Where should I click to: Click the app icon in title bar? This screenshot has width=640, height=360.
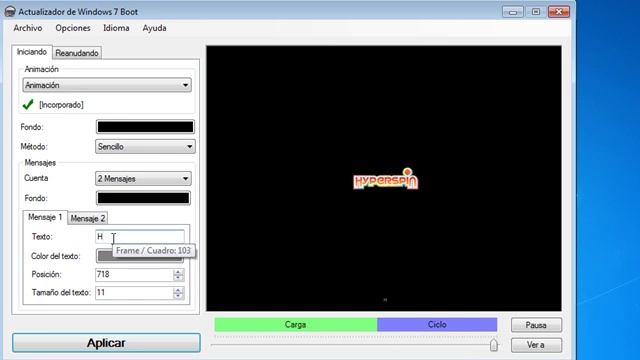[10, 11]
